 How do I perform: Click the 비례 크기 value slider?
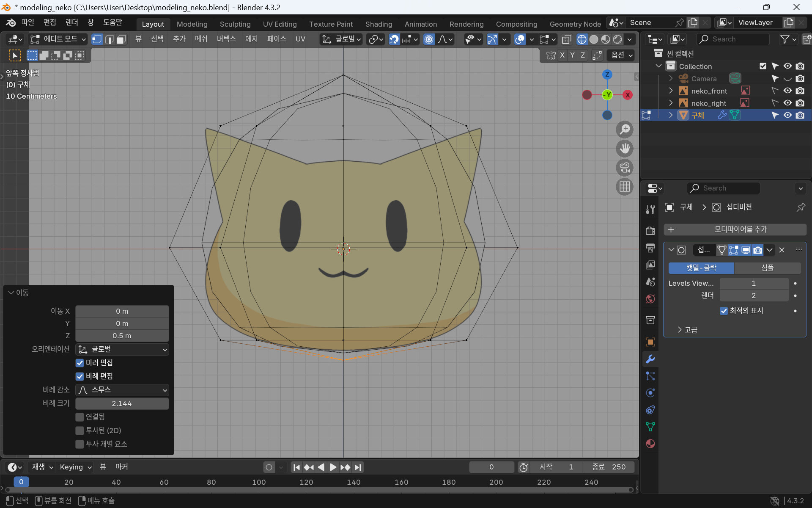tap(122, 403)
